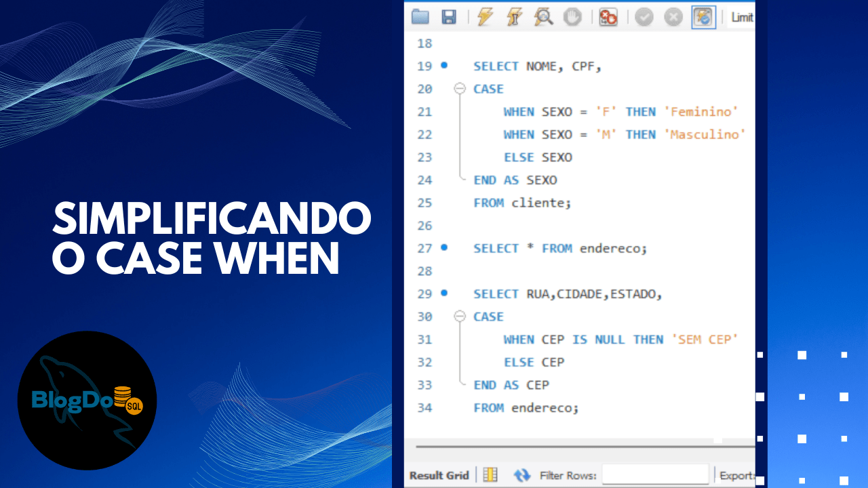Execute only the current statement
This screenshot has height=488, width=868.
coord(513,17)
